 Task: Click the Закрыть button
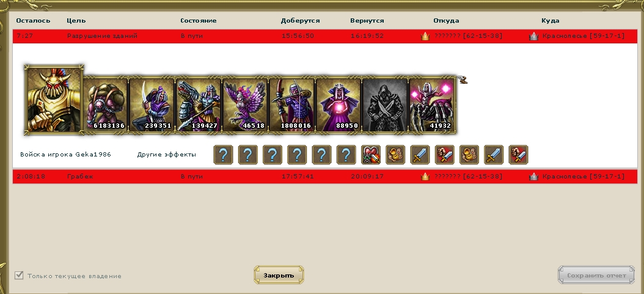(279, 275)
